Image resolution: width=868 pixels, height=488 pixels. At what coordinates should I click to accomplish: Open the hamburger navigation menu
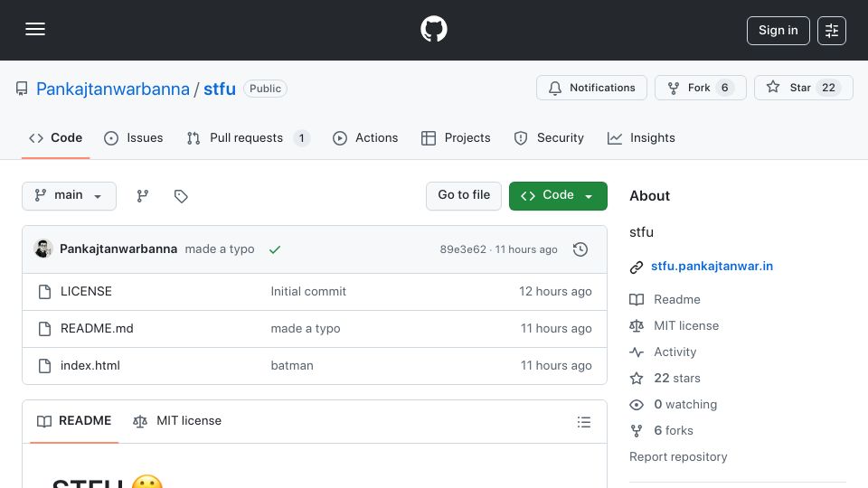point(35,29)
